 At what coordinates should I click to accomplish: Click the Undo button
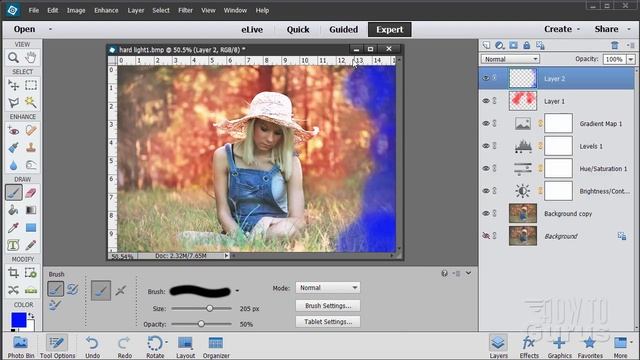(x=92, y=347)
